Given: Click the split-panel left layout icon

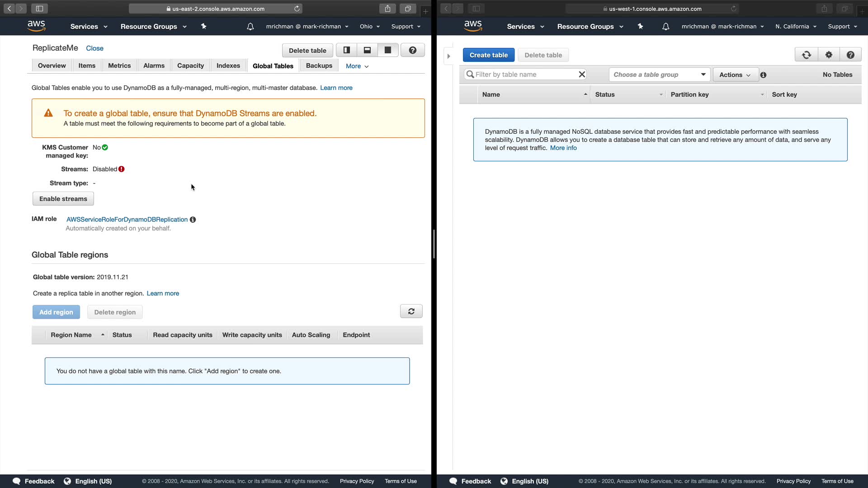Looking at the screenshot, I should (x=347, y=50).
